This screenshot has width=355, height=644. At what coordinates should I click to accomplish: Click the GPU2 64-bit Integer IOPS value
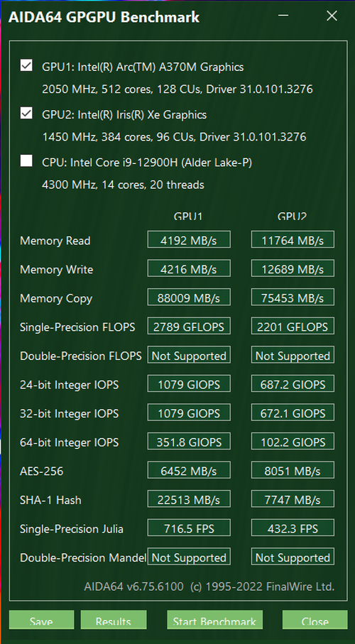click(293, 442)
